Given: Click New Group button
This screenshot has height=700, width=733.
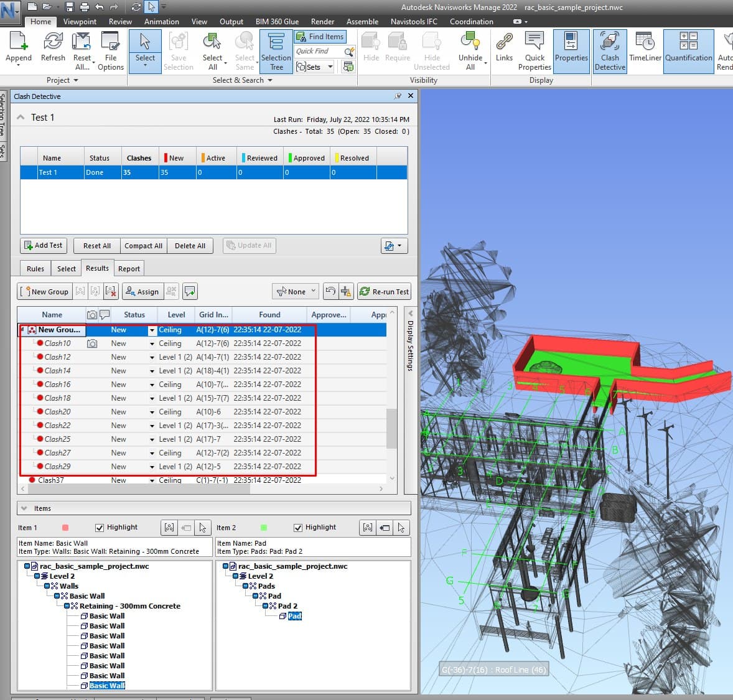Looking at the screenshot, I should (x=45, y=291).
